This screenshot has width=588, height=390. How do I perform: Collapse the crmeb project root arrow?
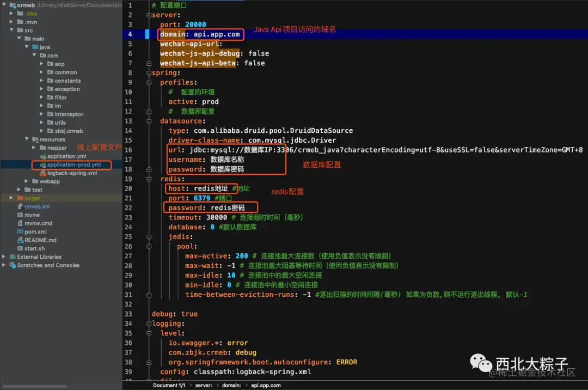[4, 5]
